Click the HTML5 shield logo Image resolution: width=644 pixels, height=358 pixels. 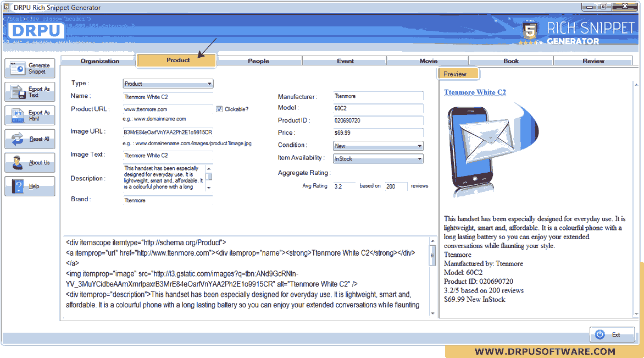(530, 30)
